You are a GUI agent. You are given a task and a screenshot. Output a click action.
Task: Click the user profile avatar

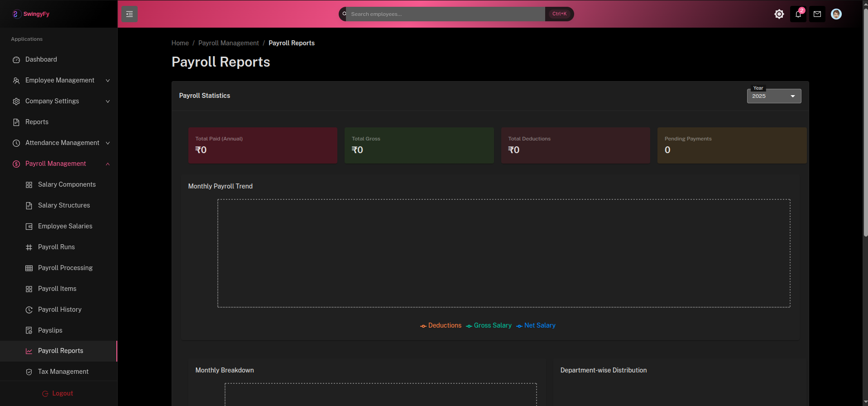click(x=836, y=14)
